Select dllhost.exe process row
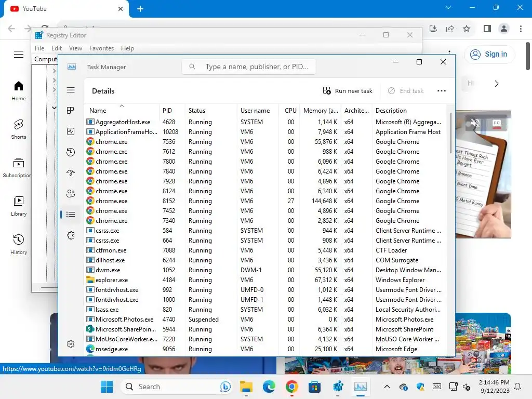The height and width of the screenshot is (399, 532). (x=265, y=260)
